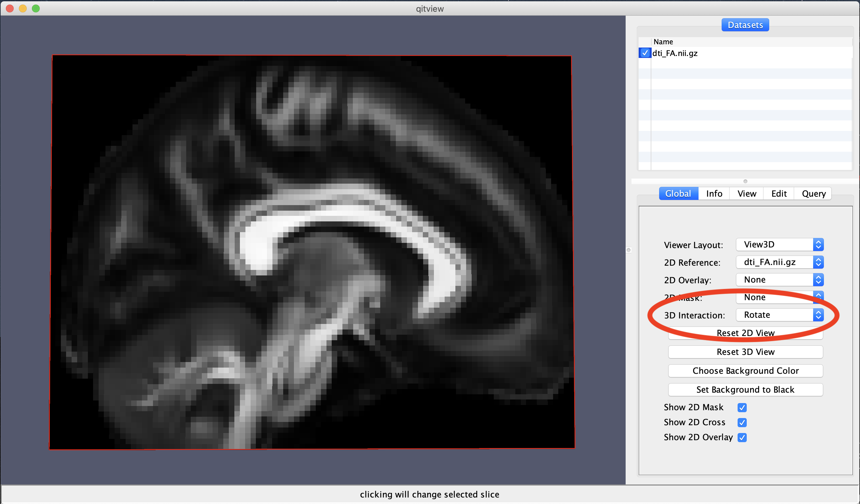This screenshot has width=860, height=504.
Task: Toggle the Show 2D Mask checkbox
Action: pyautogui.click(x=742, y=407)
